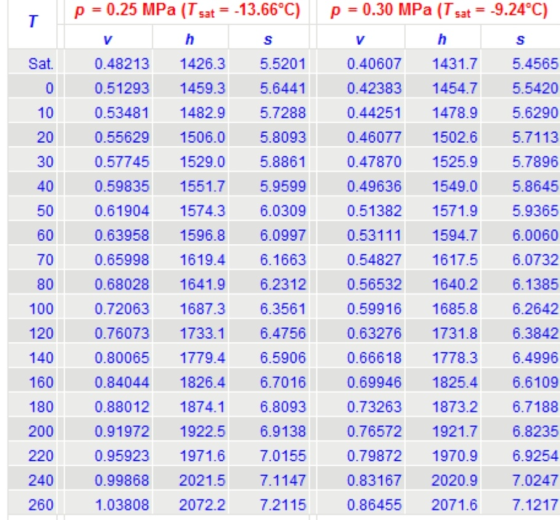Click the temperature 120 row label
This screenshot has width=560, height=520.
41,333
